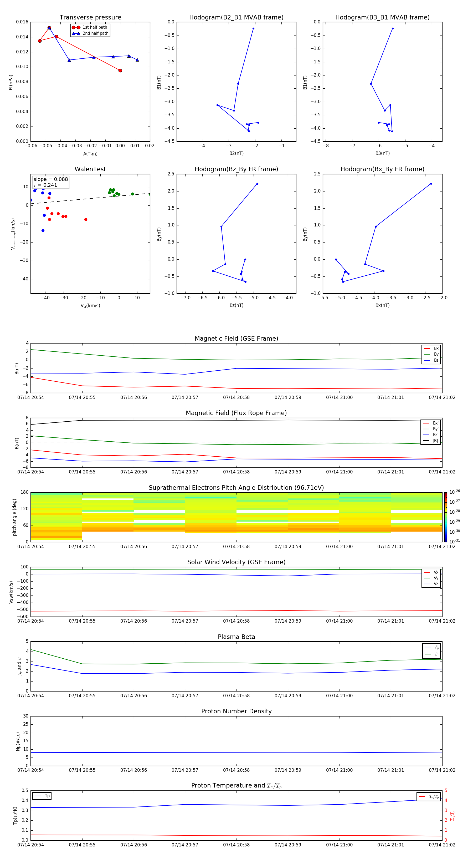Viewport: 473px width, 868px height.
Task: Click the 'Bx(nT)' x-axis label
Action: (x=382, y=305)
